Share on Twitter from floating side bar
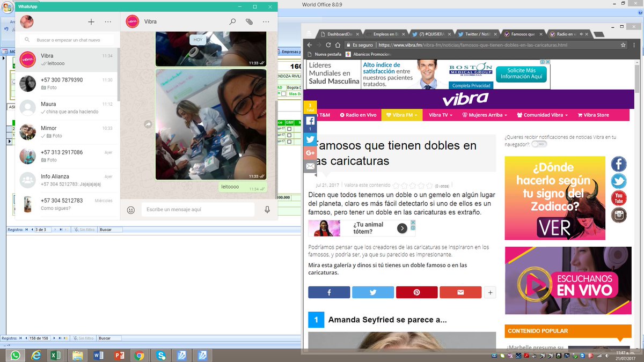The image size is (644, 362). coord(310,139)
